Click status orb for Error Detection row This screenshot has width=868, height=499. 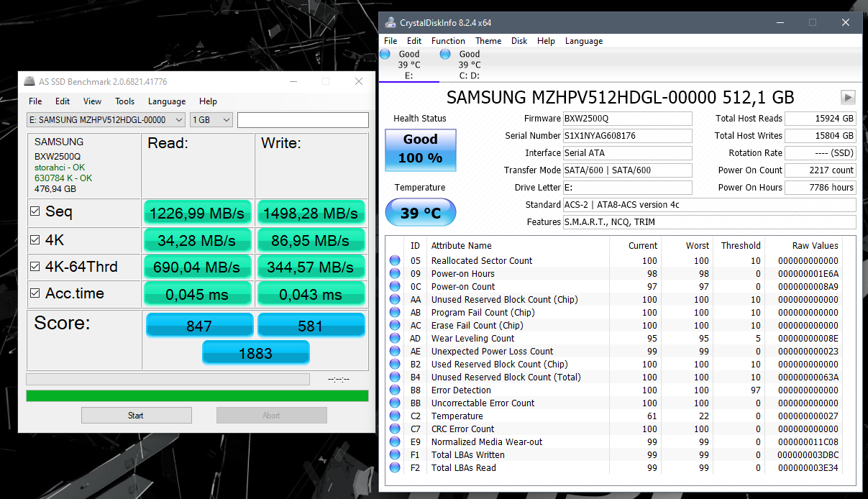395,390
